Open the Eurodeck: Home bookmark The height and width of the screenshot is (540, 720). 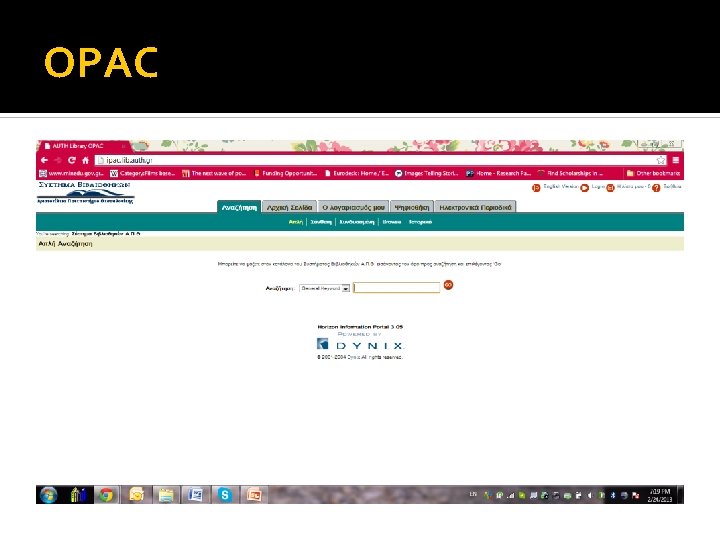point(357,173)
